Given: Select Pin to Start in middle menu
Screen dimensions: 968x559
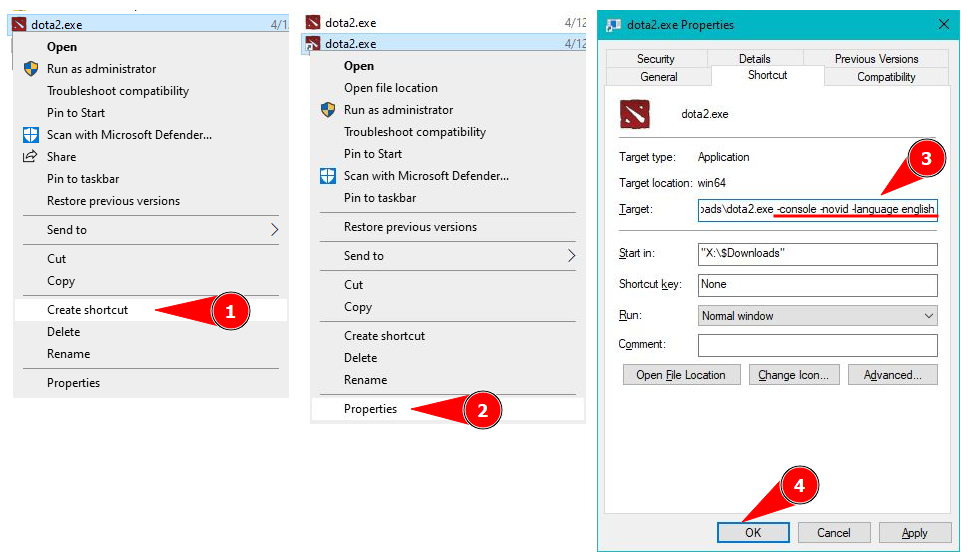Looking at the screenshot, I should pos(373,154).
